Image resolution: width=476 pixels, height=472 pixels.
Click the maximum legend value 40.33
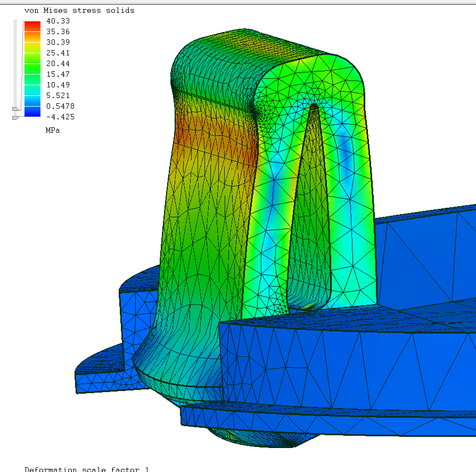58,21
